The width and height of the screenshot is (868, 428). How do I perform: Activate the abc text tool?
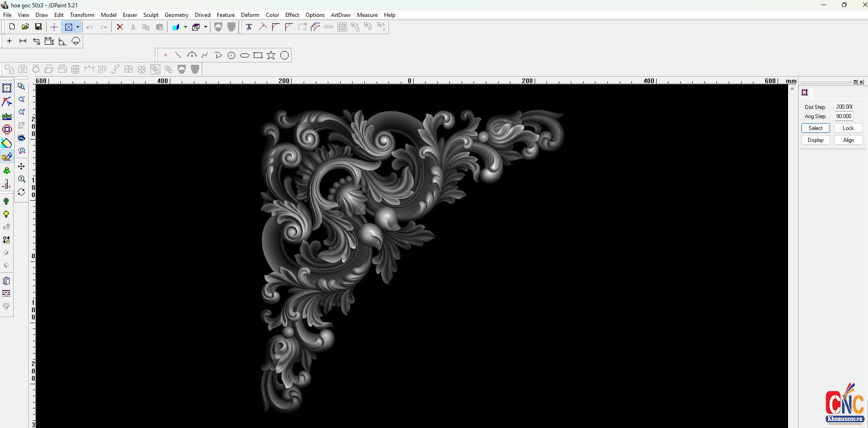(x=7, y=116)
